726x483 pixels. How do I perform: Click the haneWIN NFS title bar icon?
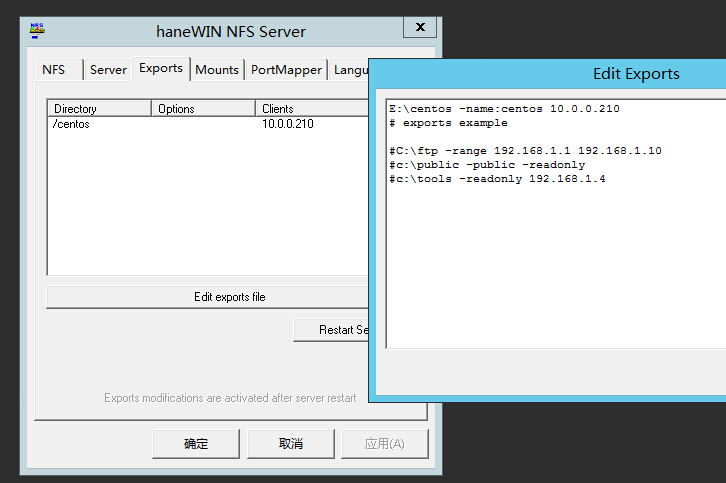tap(37, 30)
